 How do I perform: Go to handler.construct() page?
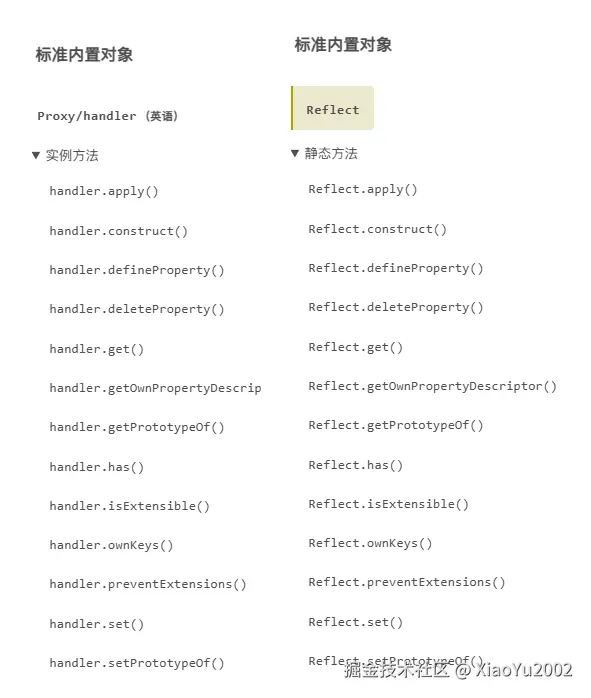tap(118, 231)
